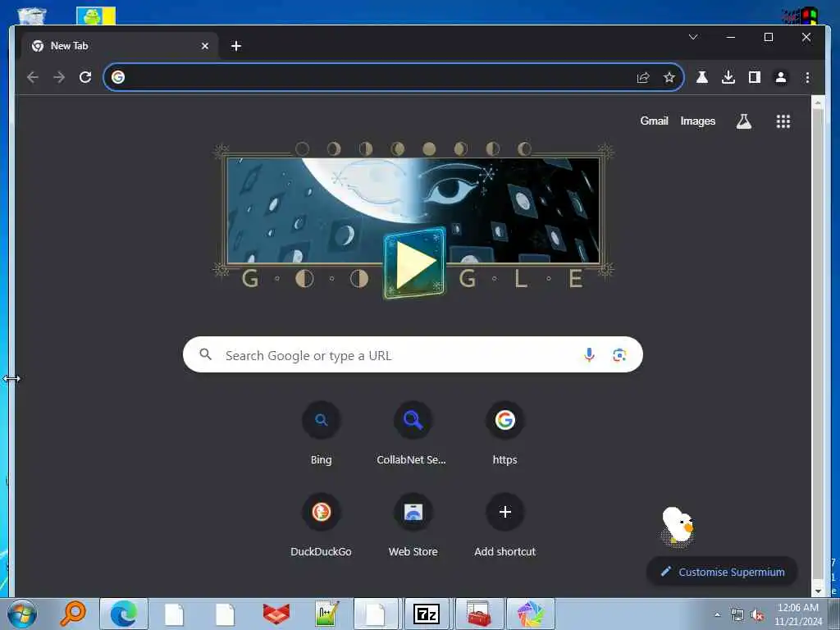
Task: Open the profile avatar menu
Action: click(x=781, y=77)
